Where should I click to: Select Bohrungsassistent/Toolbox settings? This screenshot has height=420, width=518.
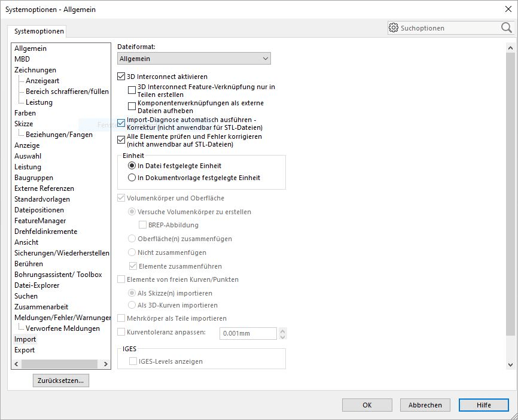(x=56, y=275)
